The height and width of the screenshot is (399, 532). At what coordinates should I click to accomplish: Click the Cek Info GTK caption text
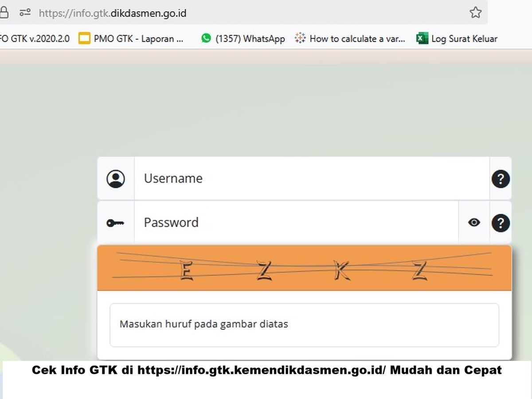266,370
